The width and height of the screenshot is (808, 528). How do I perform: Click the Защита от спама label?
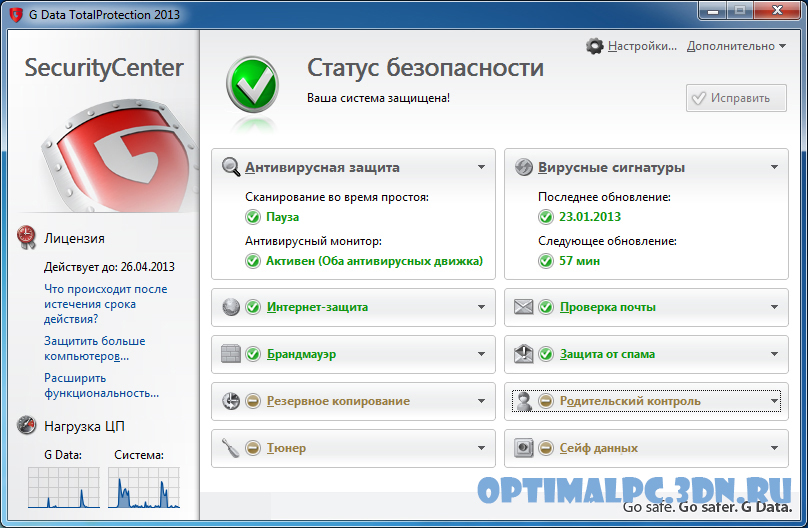pos(608,354)
